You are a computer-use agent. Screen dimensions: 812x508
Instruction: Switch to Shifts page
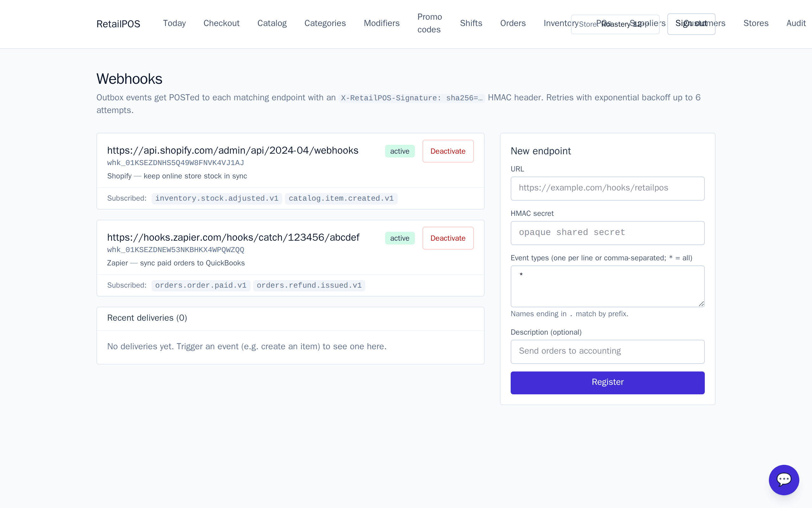(471, 23)
